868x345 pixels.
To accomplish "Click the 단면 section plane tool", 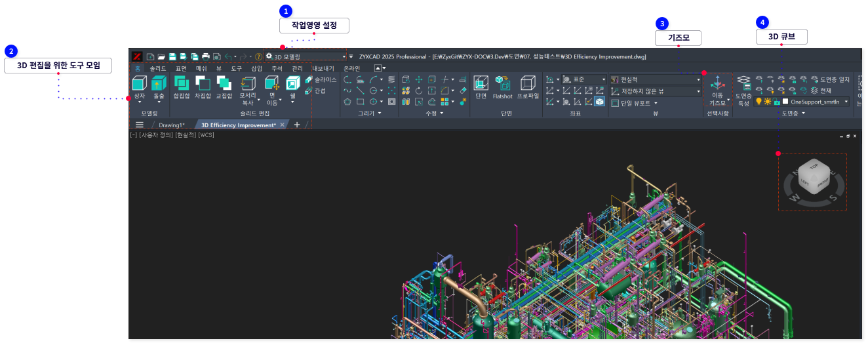I will coord(481,87).
